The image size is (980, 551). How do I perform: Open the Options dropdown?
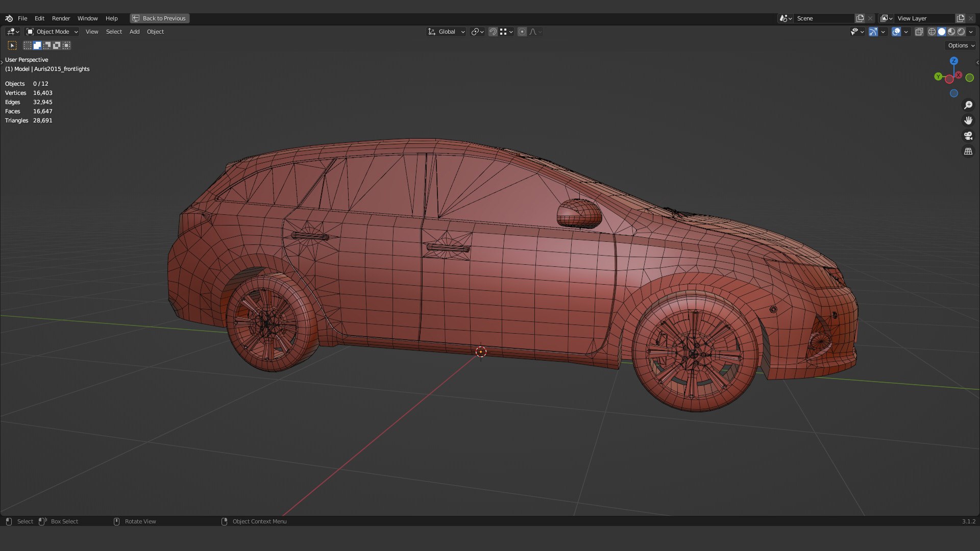tap(960, 45)
